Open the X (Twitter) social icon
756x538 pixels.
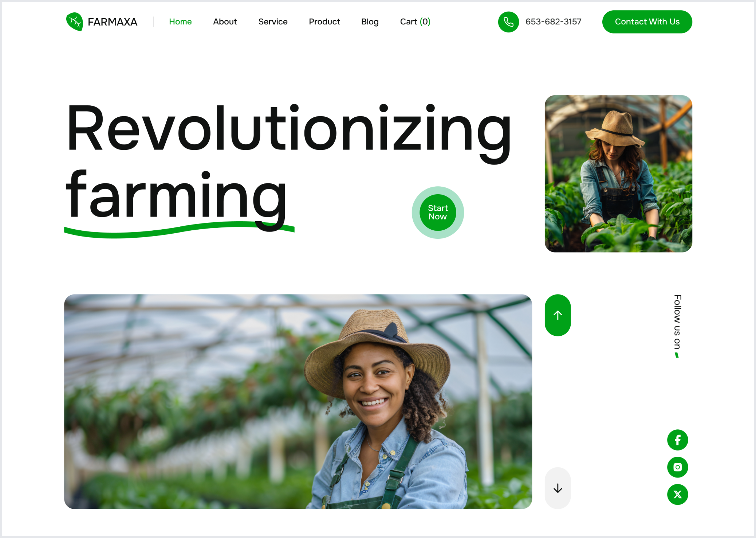677,495
